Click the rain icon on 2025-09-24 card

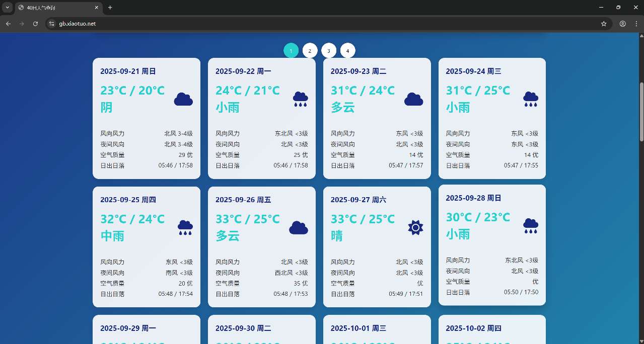pyautogui.click(x=530, y=99)
